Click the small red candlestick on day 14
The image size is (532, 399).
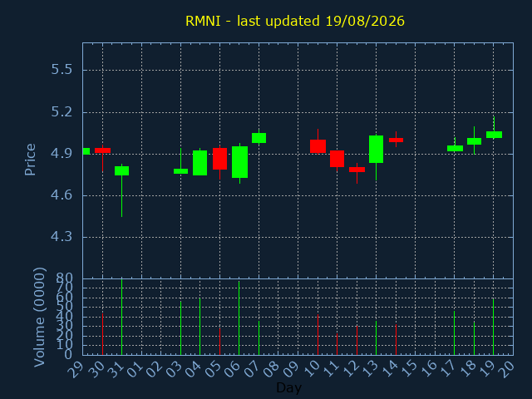(x=396, y=140)
